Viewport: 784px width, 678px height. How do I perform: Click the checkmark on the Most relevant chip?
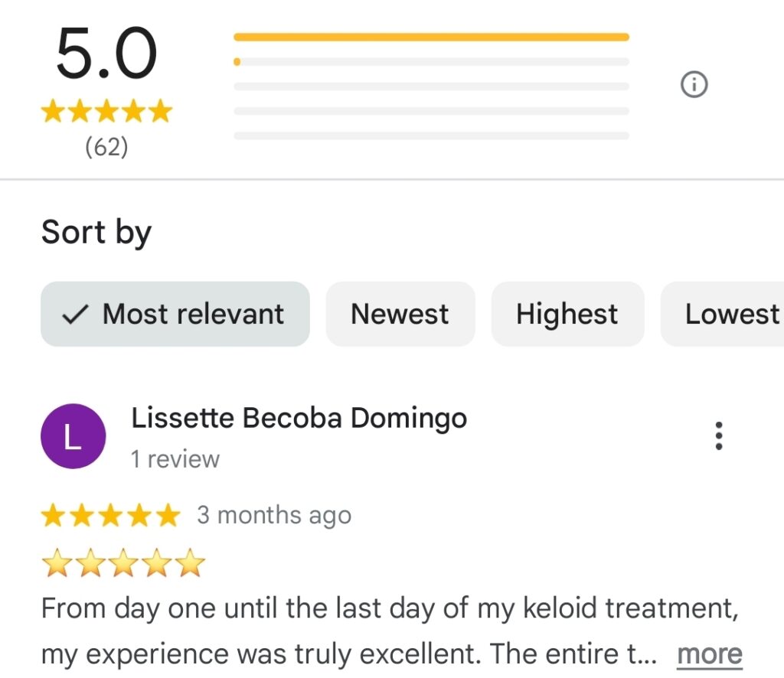(x=74, y=315)
